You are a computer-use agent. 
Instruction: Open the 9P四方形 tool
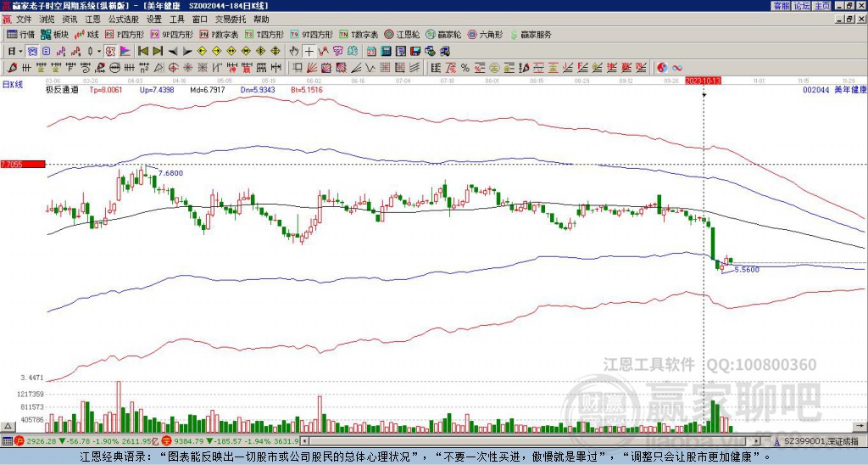(171, 34)
